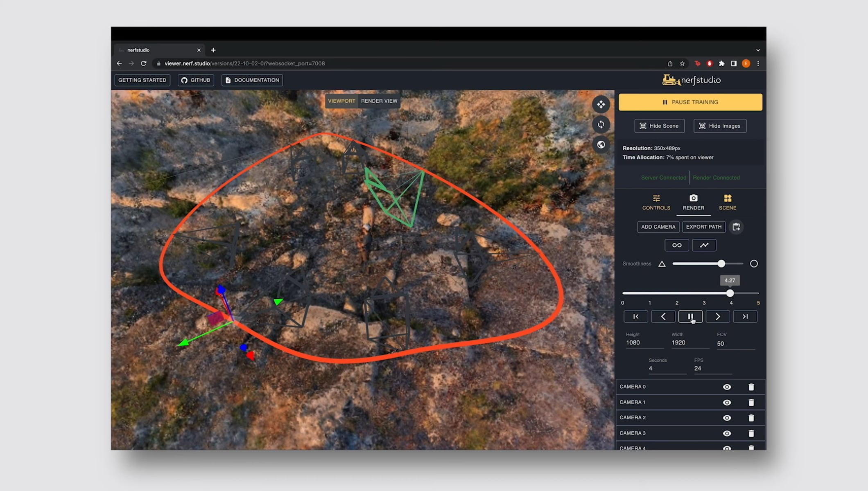
Task: Click the zigzag path-type icon button
Action: [x=704, y=245]
